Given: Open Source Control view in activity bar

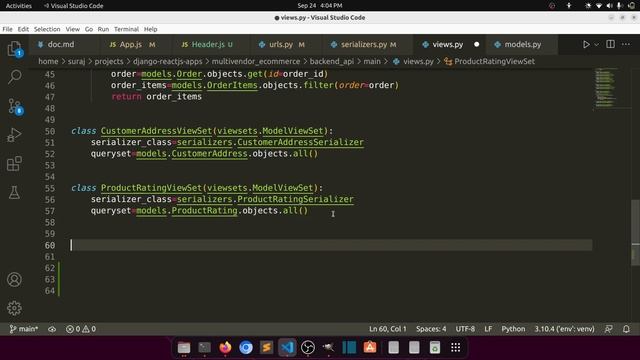Looking at the screenshot, I should pos(15,107).
